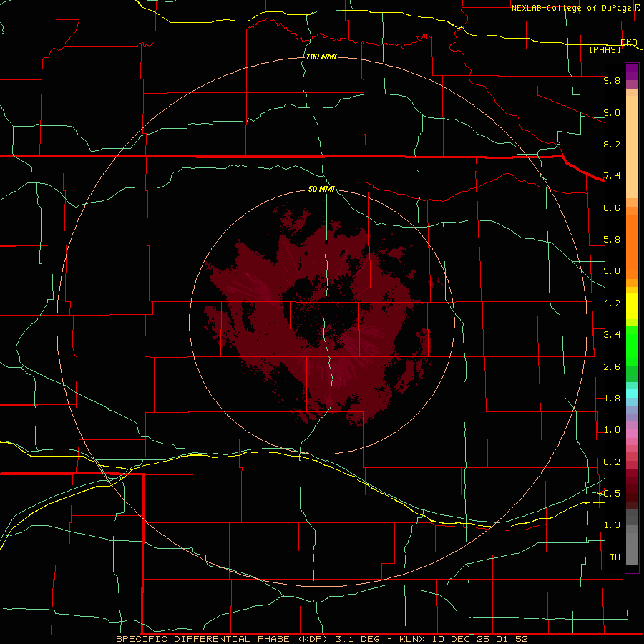This screenshot has height=644, width=644.
Task: Click the 9.0 legend value
Action: [x=612, y=112]
